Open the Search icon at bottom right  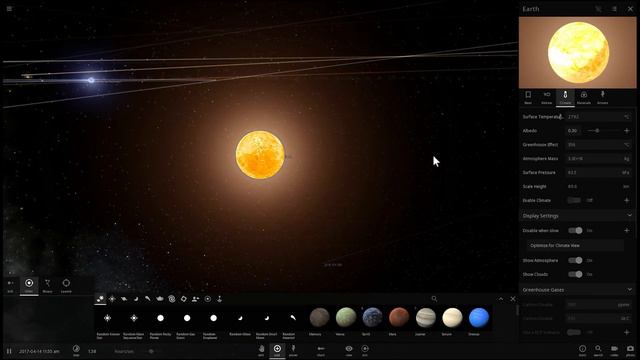pyautogui.click(x=598, y=350)
